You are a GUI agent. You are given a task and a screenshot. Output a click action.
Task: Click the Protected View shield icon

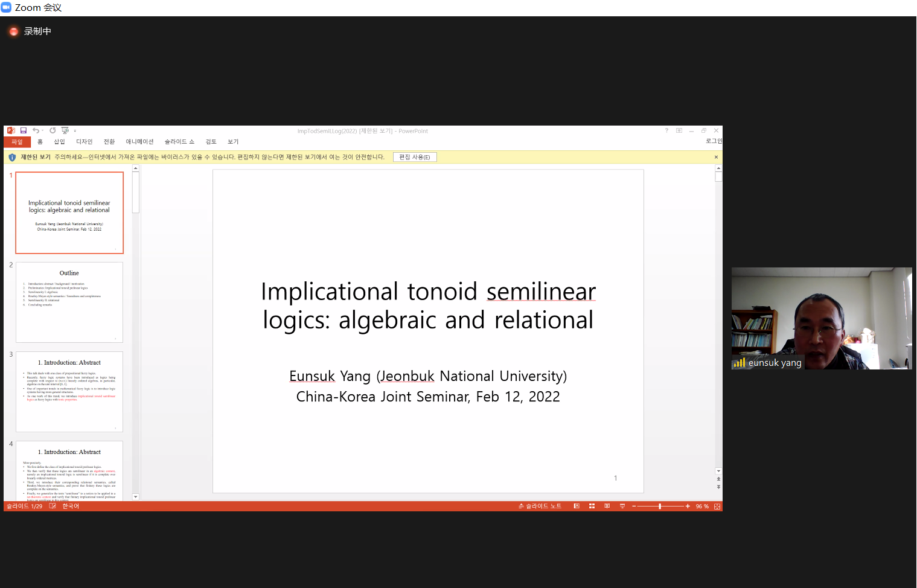pos(12,157)
